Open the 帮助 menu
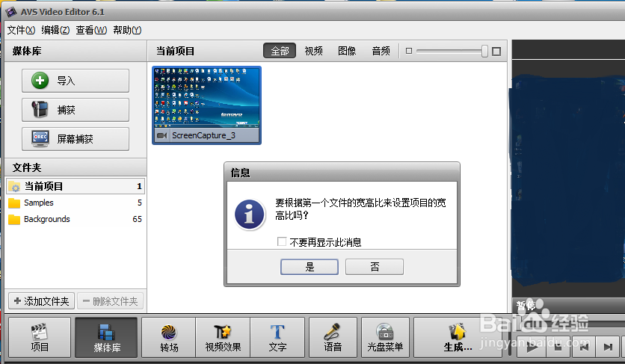 127,30
